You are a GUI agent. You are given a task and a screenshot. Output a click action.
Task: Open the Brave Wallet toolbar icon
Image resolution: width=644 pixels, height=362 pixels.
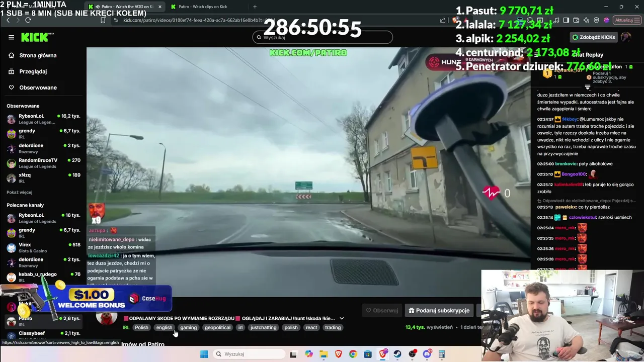point(576,20)
